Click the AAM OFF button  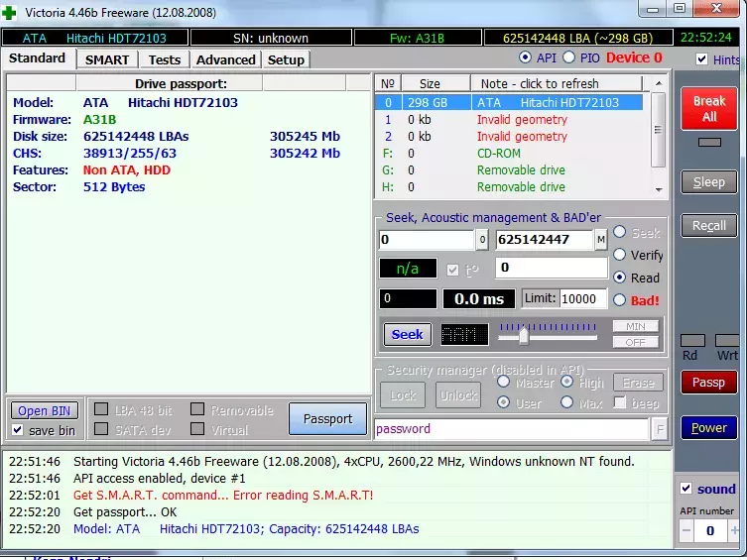(x=636, y=342)
